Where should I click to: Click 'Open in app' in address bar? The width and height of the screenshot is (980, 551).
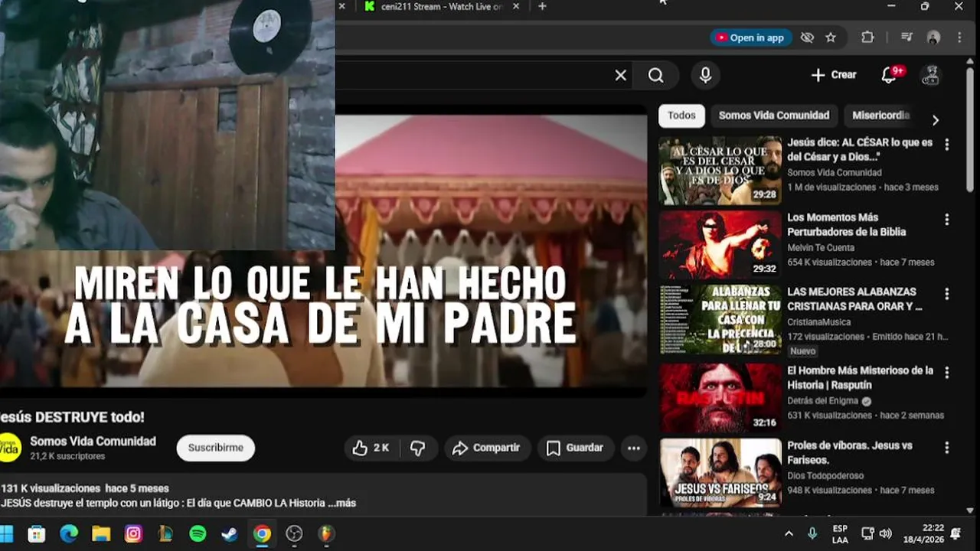coord(750,37)
